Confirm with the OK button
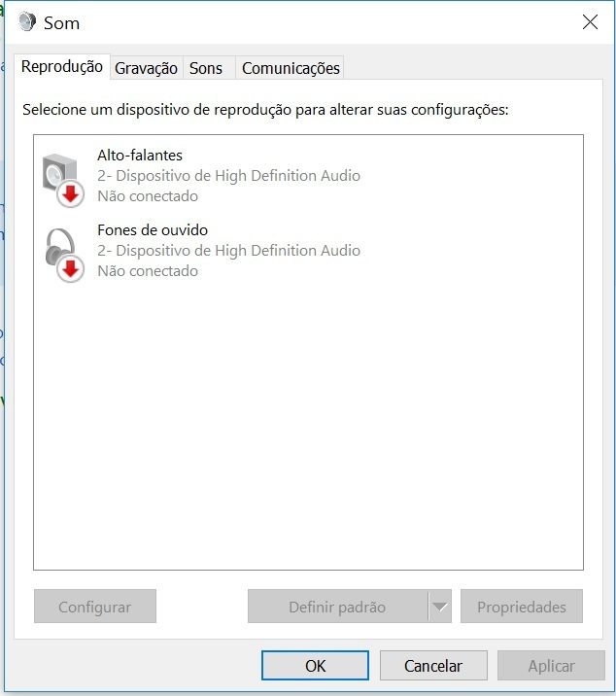 315,665
